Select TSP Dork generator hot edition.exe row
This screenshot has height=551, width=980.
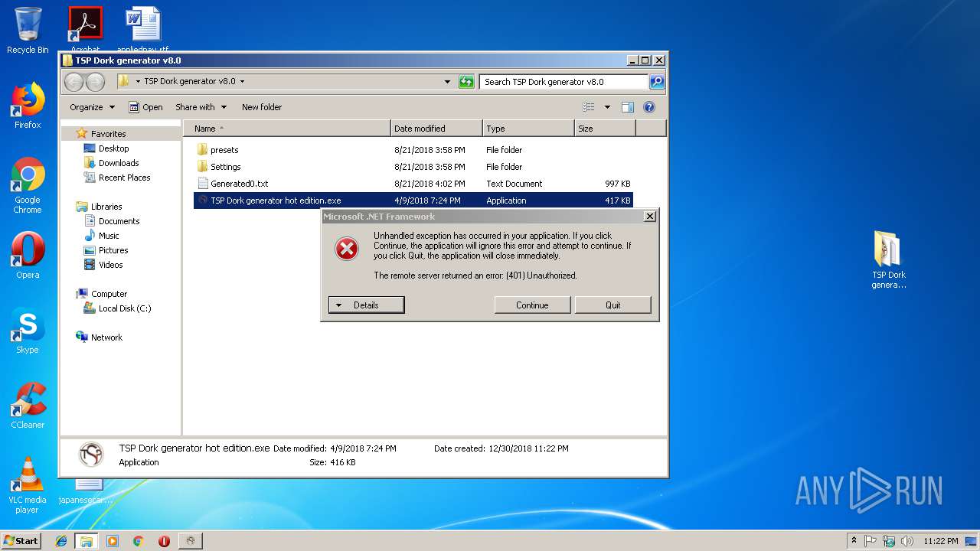413,201
